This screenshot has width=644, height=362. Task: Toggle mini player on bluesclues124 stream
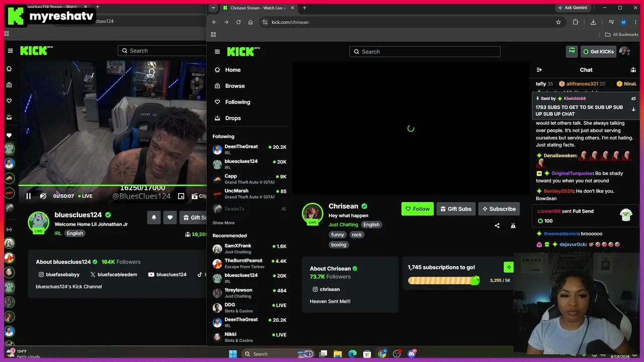pos(181,196)
